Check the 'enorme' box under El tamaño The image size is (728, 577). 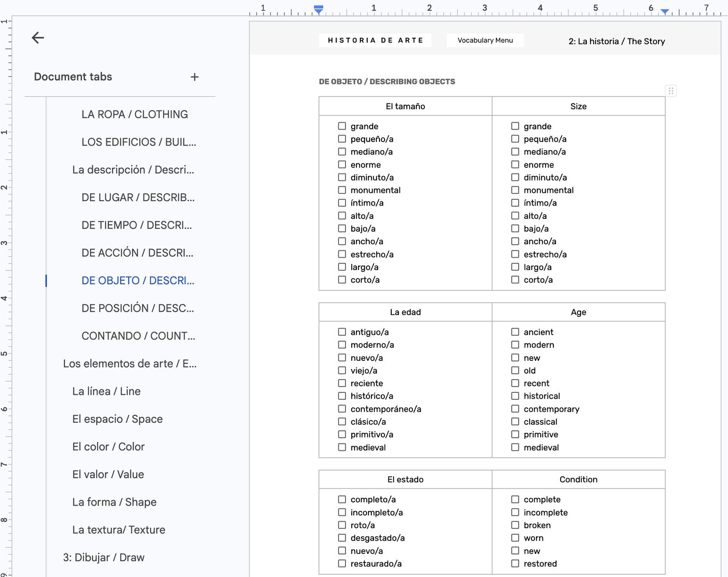coord(342,165)
